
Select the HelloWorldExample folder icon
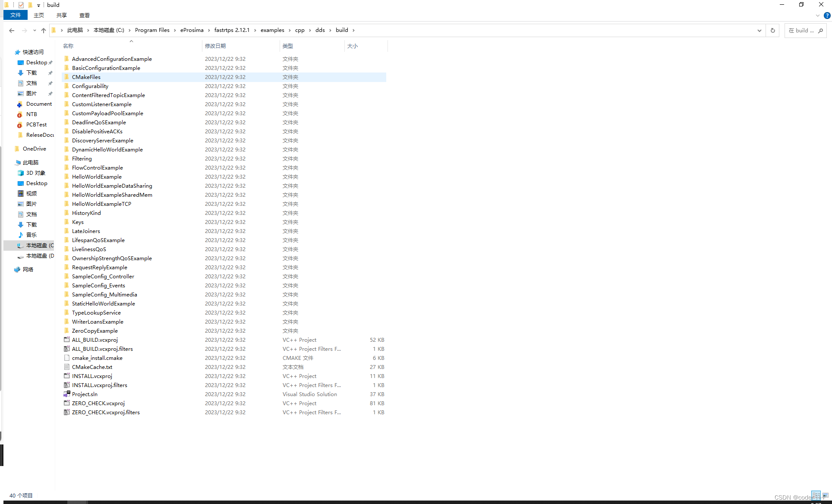tap(66, 176)
